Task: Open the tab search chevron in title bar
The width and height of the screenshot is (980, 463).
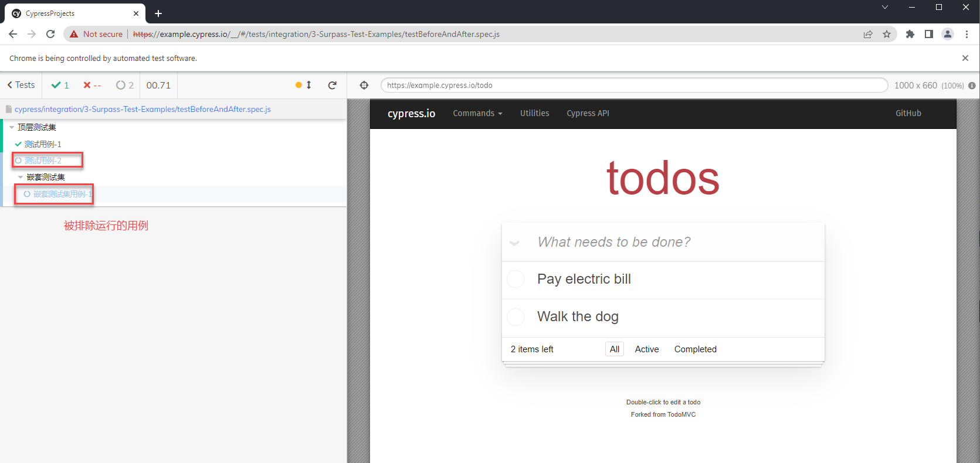Action: click(885, 7)
